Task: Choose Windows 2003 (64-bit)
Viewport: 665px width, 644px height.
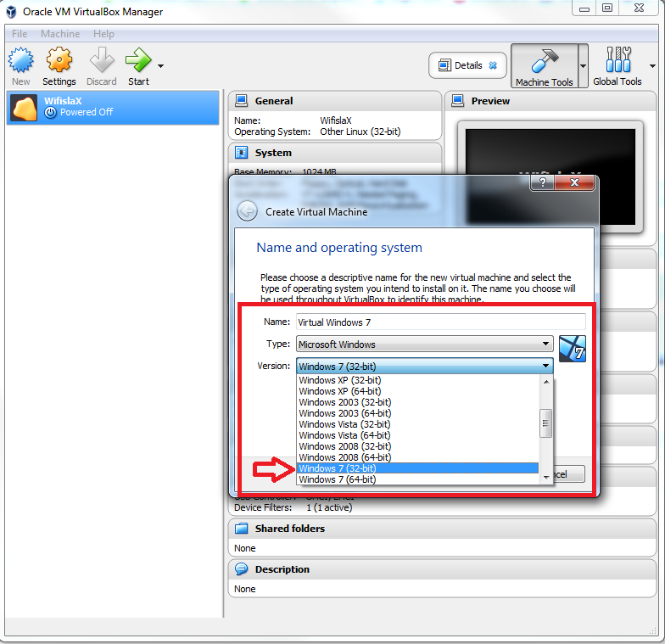Action: [x=417, y=413]
